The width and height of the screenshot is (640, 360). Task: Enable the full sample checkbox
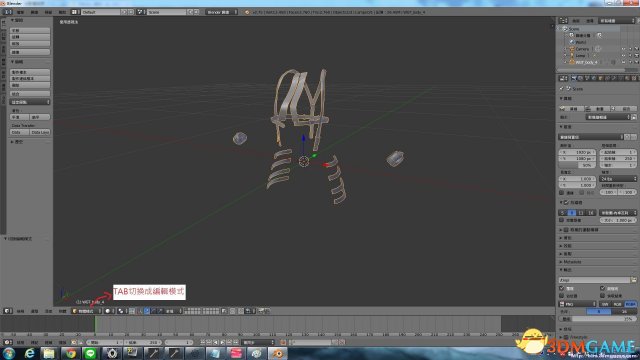click(x=562, y=220)
